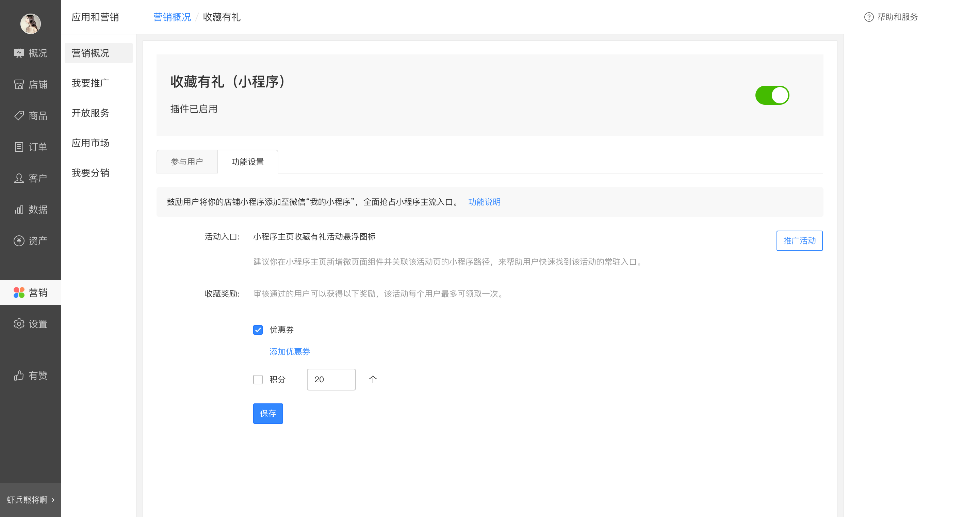The image size is (980, 517).
Task: Click the 概况 overview icon
Action: [19, 53]
